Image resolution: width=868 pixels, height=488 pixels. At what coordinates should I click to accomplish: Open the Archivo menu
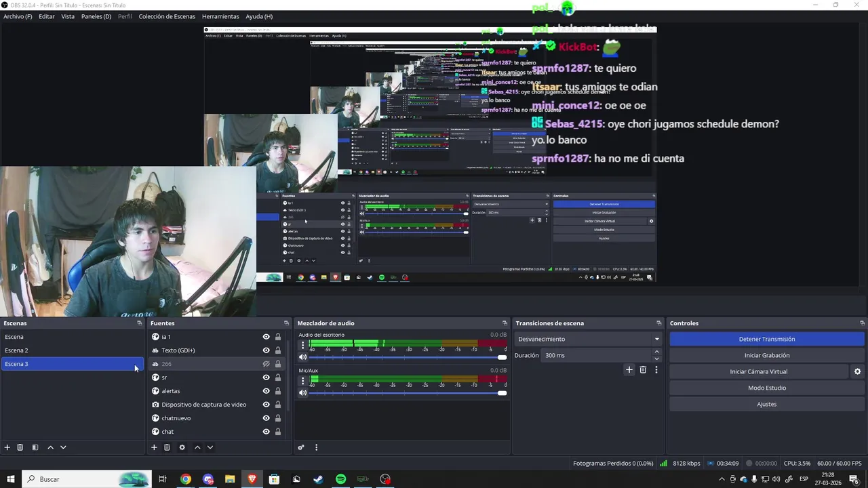tap(18, 16)
